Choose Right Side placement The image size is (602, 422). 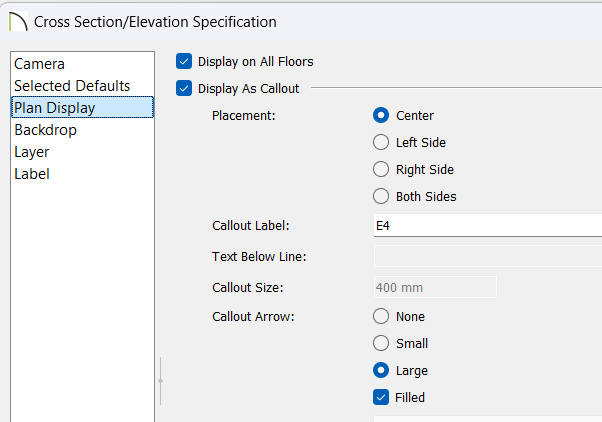pos(381,169)
